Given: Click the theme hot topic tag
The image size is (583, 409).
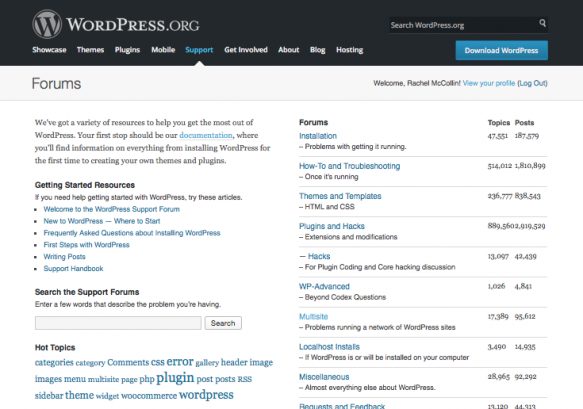Looking at the screenshot, I should (80, 395).
